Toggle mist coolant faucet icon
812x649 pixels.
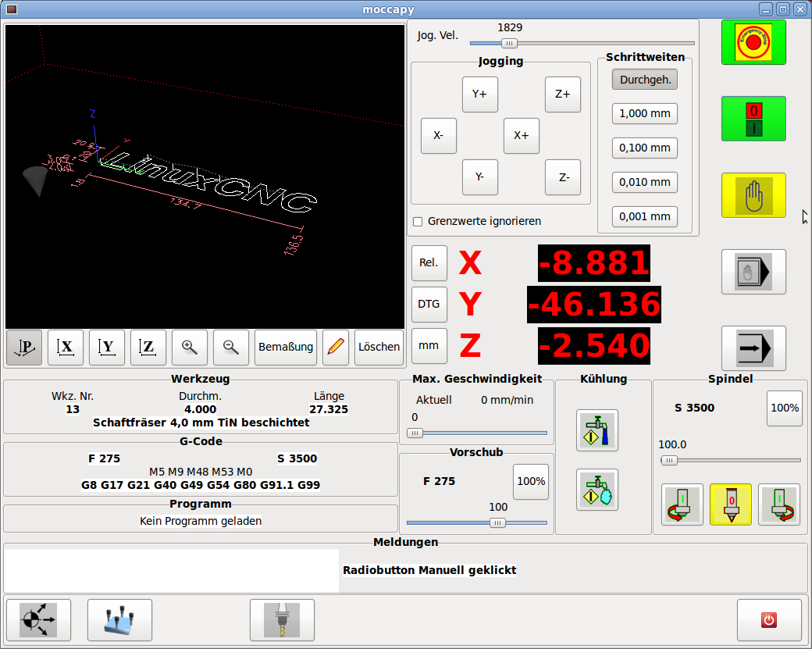[x=597, y=490]
